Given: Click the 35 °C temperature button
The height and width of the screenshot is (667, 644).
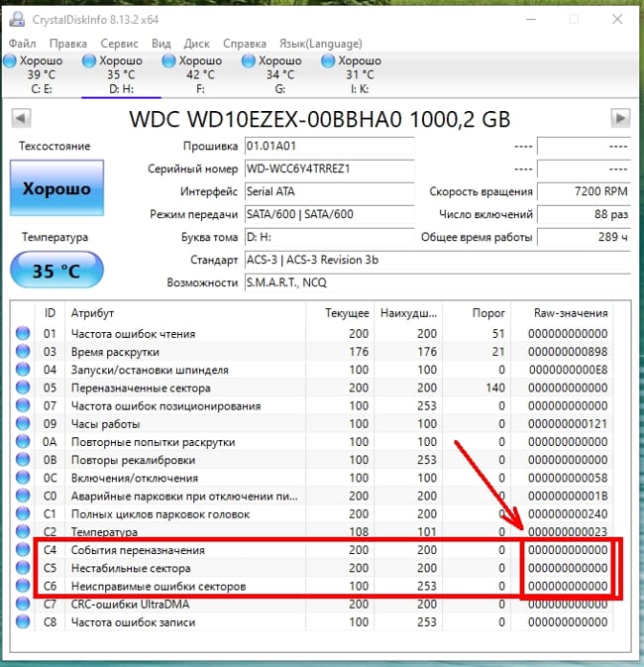Looking at the screenshot, I should point(56,271).
